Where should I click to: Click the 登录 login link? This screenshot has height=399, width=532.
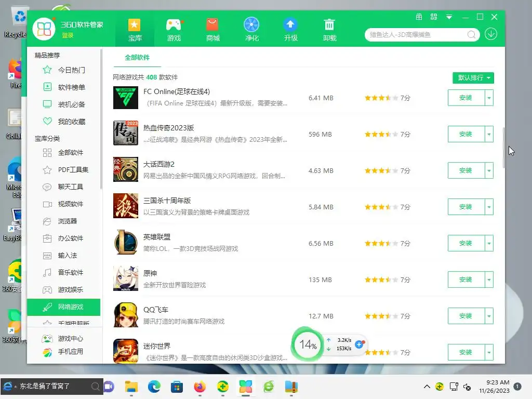[x=68, y=35]
